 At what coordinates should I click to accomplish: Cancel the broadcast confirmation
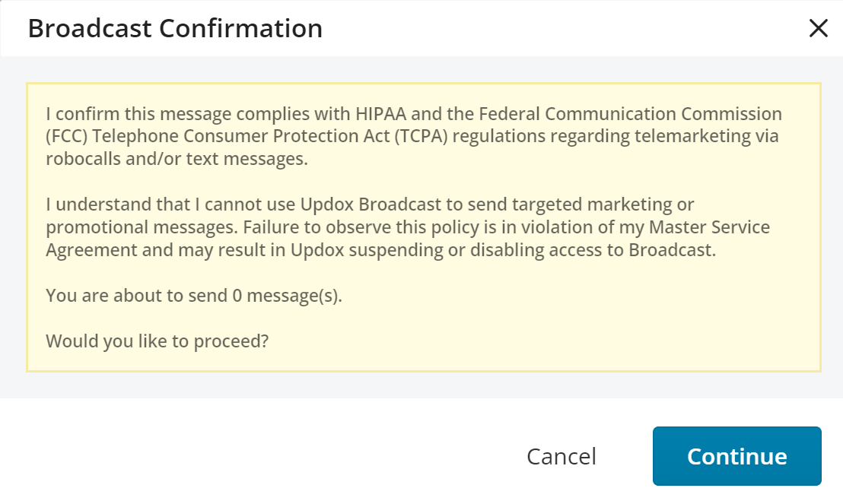(561, 456)
